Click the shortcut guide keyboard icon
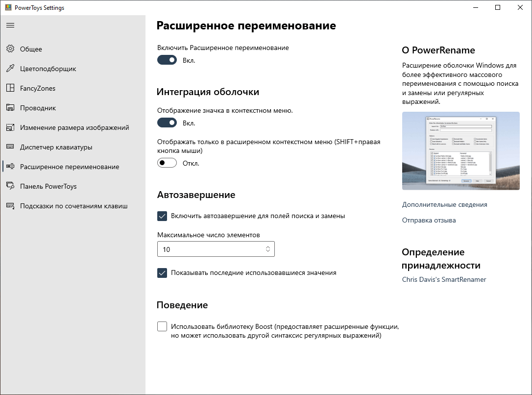 click(x=10, y=206)
